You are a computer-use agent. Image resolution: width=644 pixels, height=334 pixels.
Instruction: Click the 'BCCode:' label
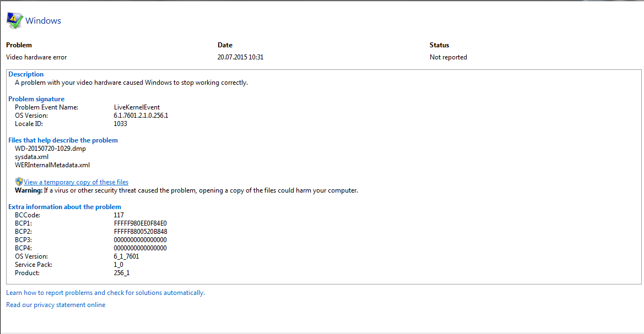pyautogui.click(x=28, y=215)
